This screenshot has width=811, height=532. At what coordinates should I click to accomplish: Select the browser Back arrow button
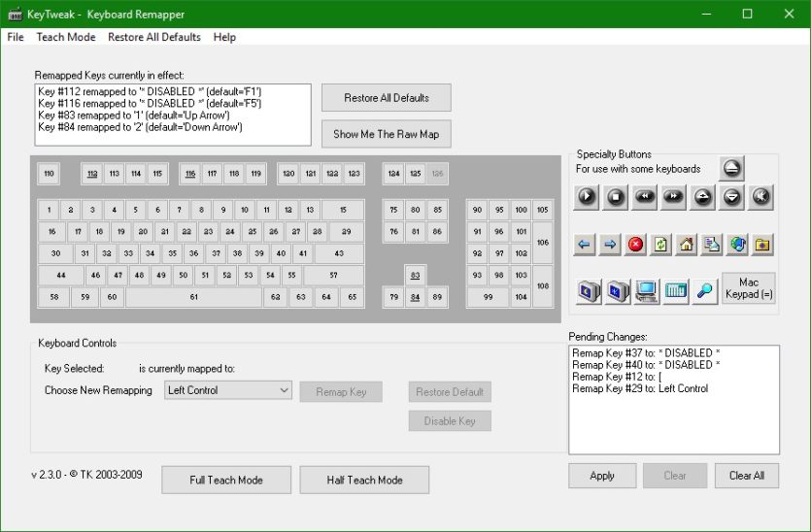tap(585, 244)
